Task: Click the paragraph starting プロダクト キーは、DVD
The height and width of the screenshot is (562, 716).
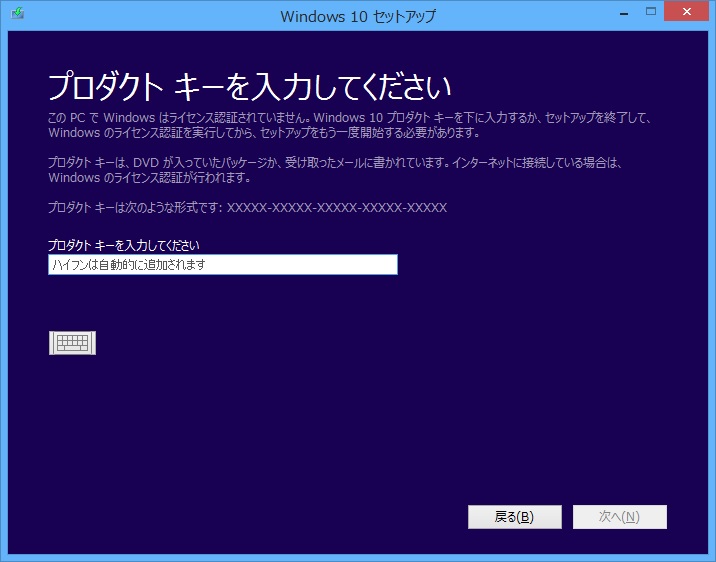Action: tap(335, 170)
